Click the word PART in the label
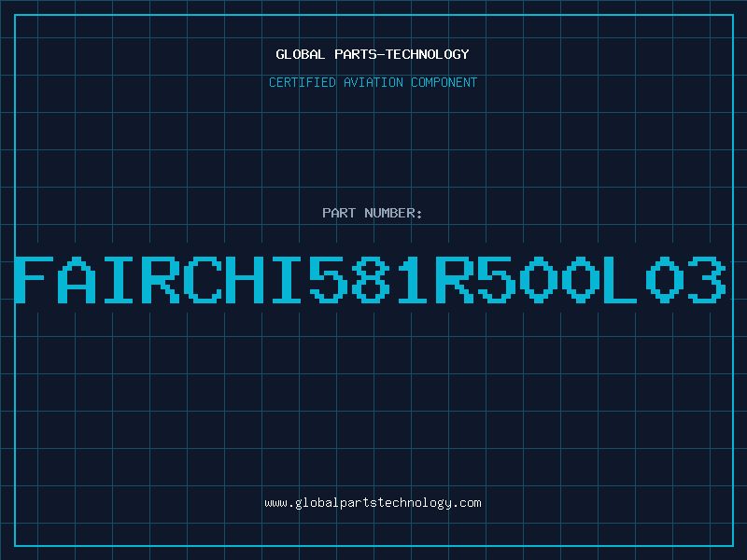Viewport: 747px width, 560px height. 339,213
